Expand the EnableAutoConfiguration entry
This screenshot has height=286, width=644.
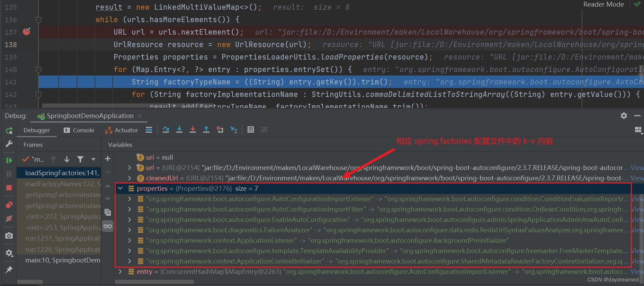click(129, 220)
